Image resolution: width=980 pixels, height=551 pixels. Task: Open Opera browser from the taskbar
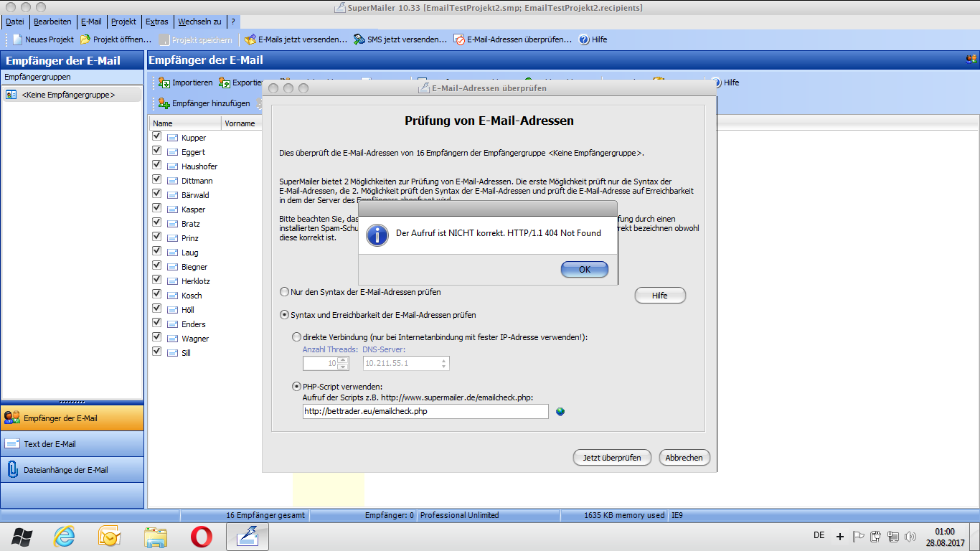tap(201, 537)
